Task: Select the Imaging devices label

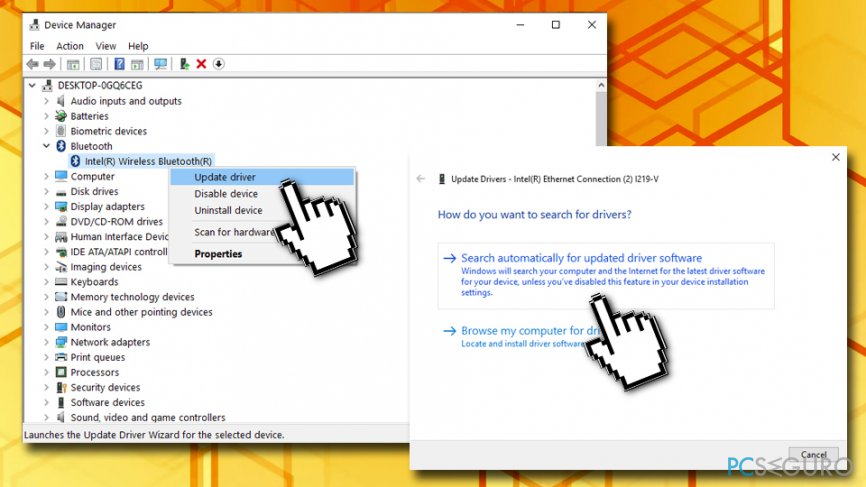Action: [x=106, y=267]
